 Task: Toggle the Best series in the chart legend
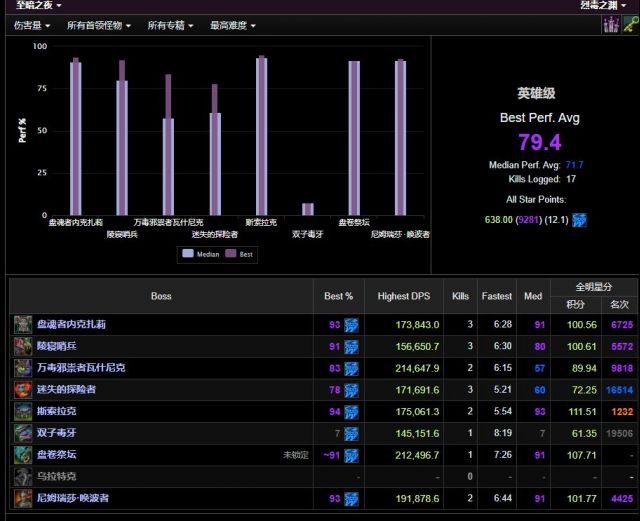click(x=239, y=254)
